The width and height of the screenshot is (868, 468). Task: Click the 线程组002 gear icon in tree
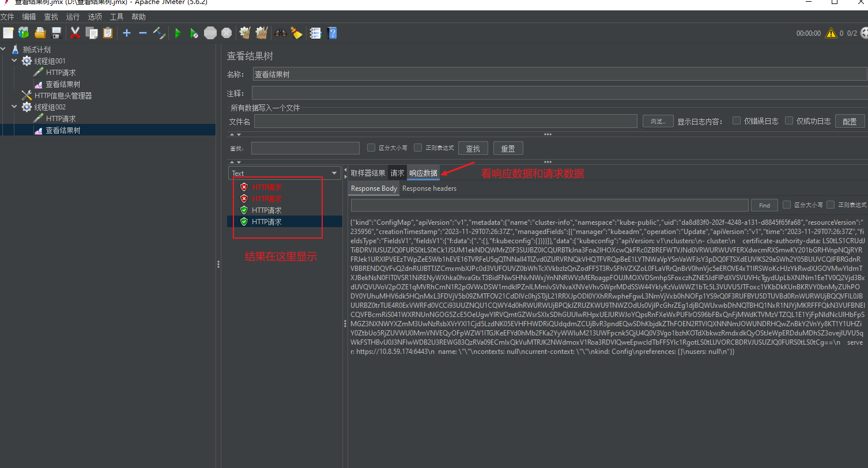pyautogui.click(x=27, y=107)
